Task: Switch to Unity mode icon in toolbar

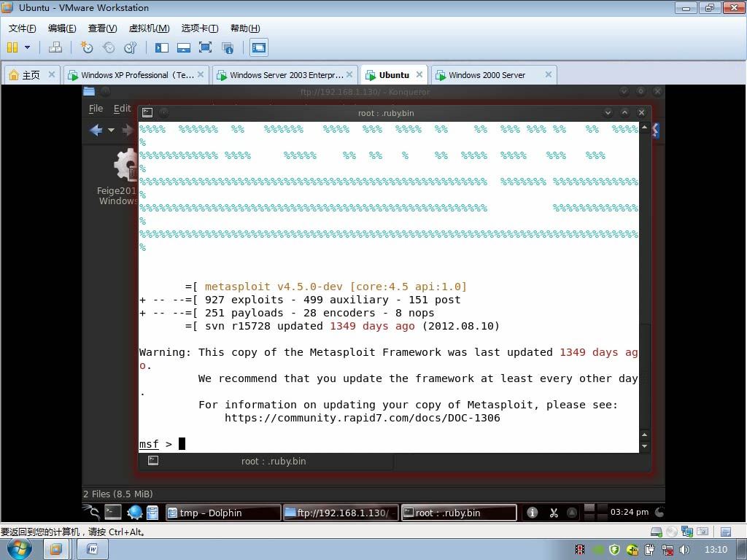Action: click(228, 47)
